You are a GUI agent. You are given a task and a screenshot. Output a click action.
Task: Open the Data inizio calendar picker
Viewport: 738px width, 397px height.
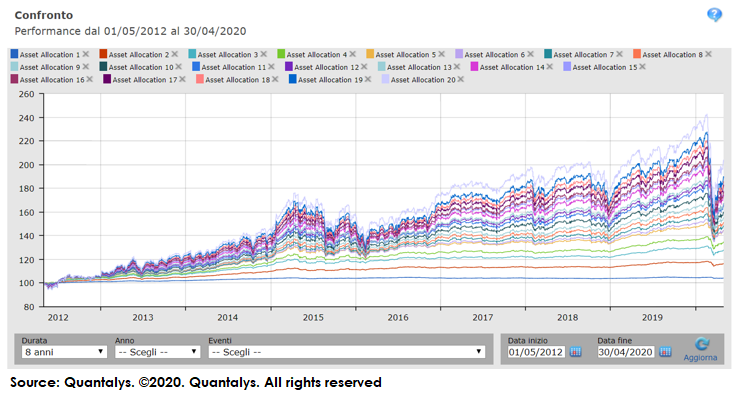(x=575, y=352)
